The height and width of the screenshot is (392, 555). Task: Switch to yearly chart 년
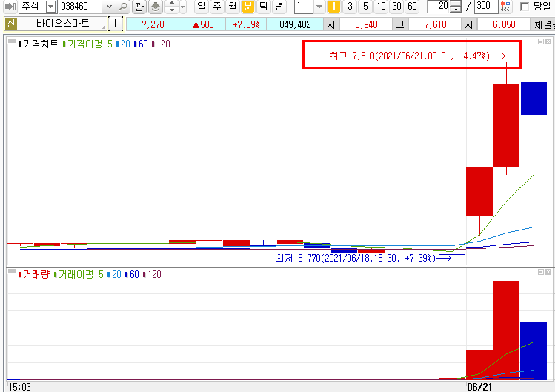pyautogui.click(x=279, y=7)
